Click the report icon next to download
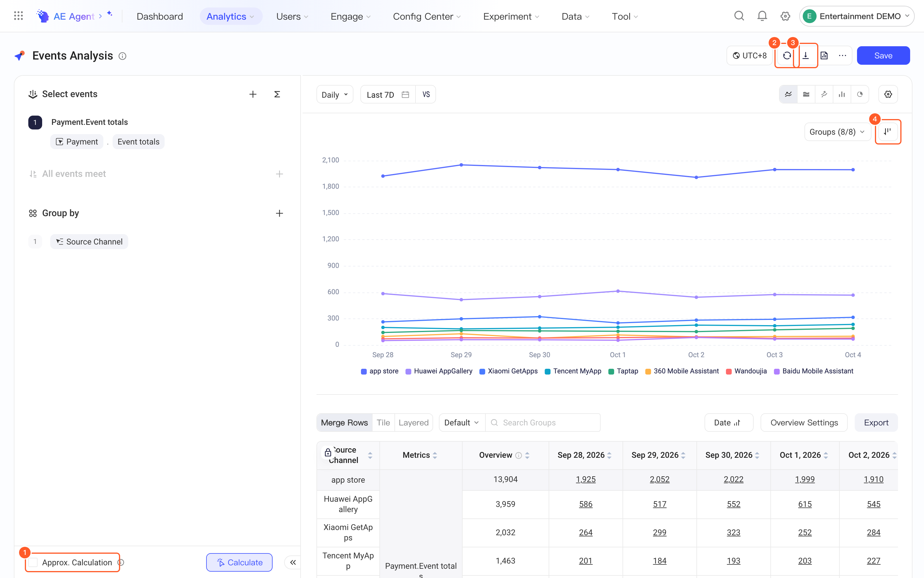 click(x=824, y=56)
